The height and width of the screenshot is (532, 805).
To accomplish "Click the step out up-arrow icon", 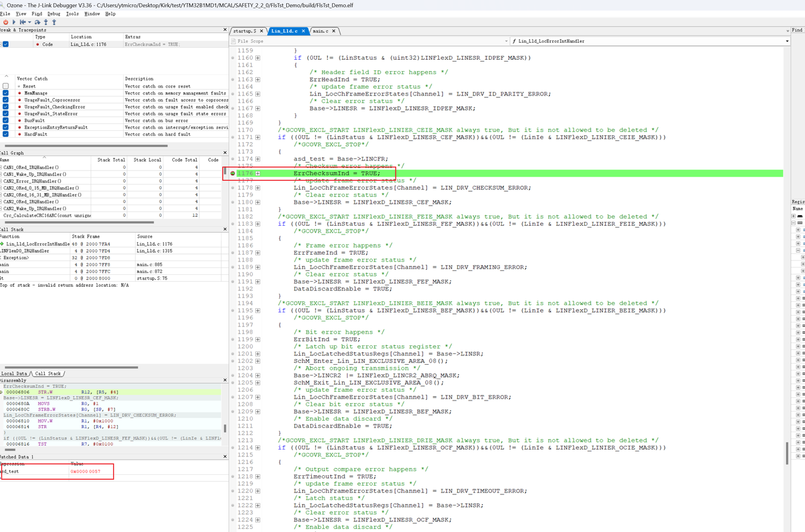I will pos(54,22).
